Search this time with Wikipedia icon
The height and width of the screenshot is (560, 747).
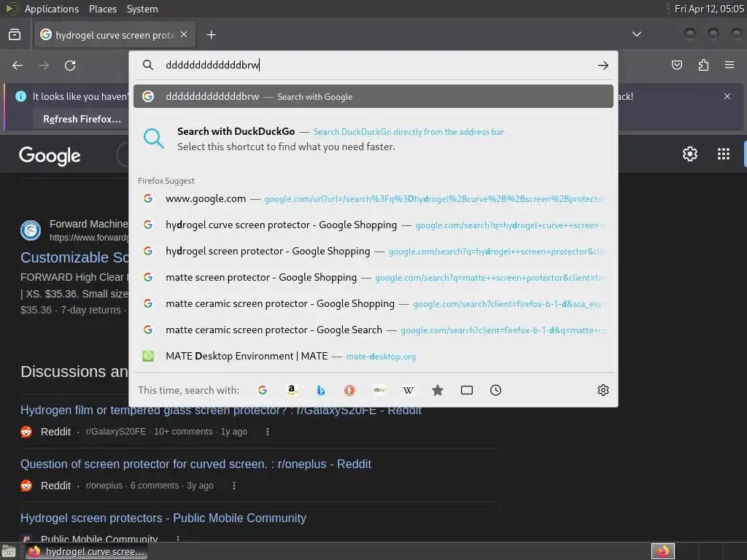409,391
